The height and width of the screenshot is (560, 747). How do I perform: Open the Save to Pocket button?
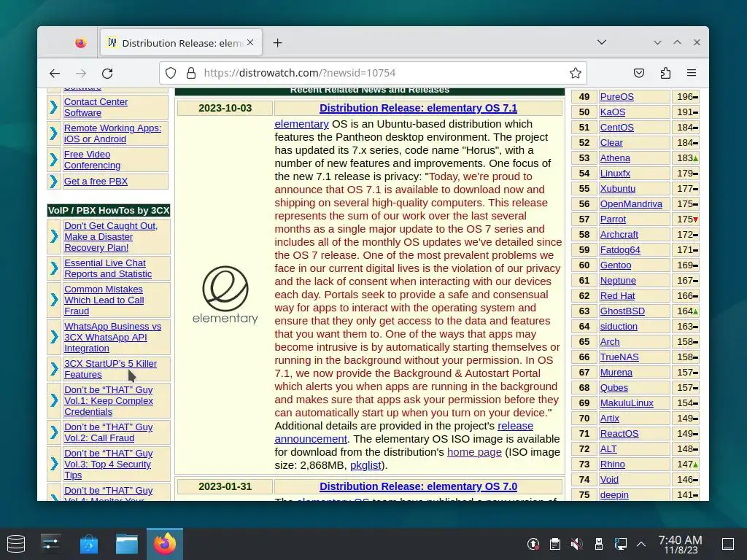[639, 73]
